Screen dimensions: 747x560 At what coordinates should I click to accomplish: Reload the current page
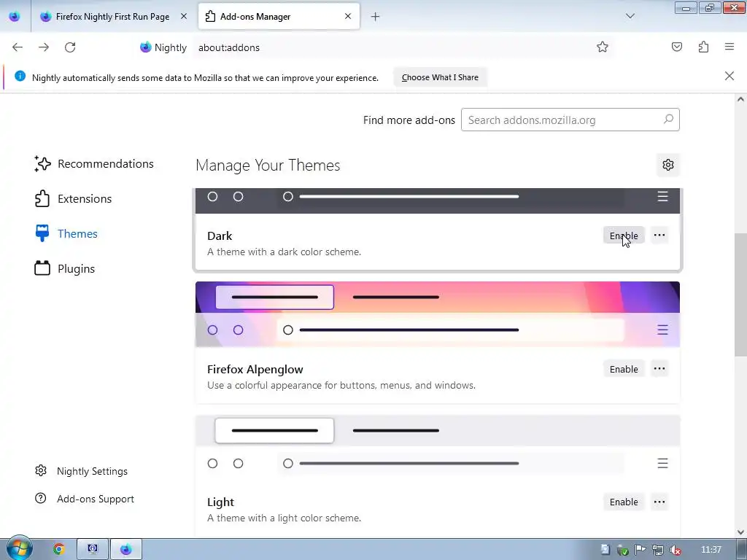coord(70,47)
